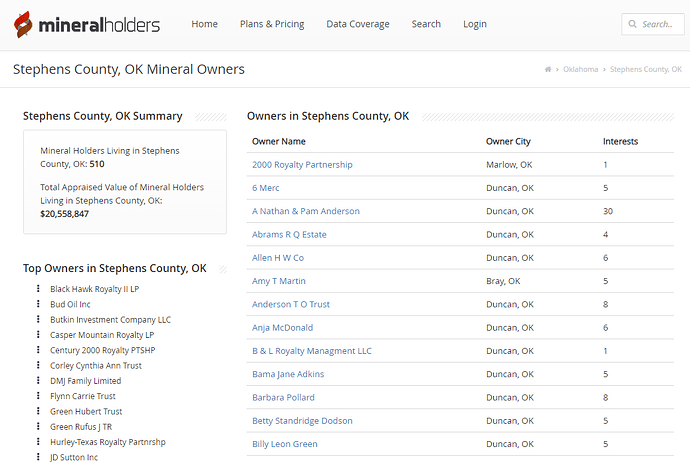This screenshot has width=690, height=462.
Task: Open the 6 Merc owner link
Action: tap(266, 188)
